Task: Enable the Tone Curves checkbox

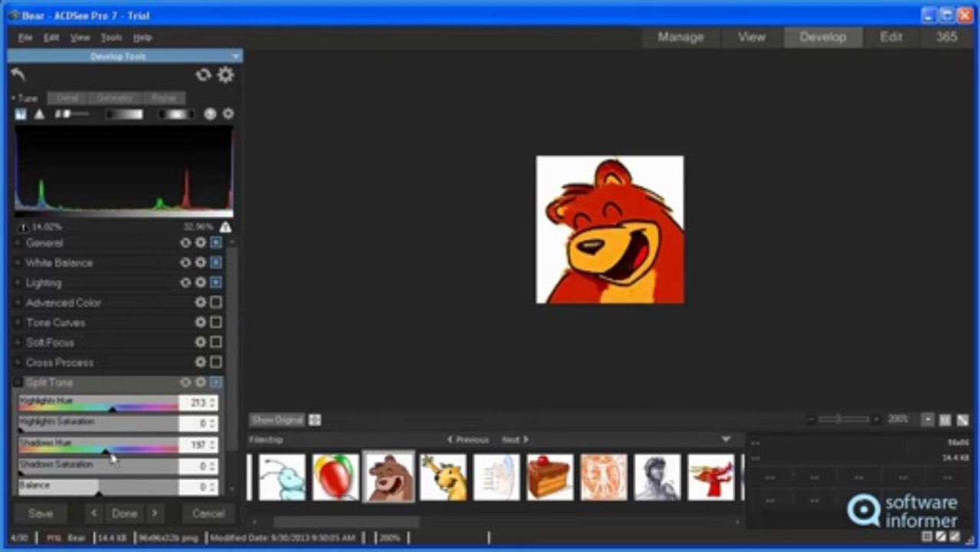Action: pos(216,323)
